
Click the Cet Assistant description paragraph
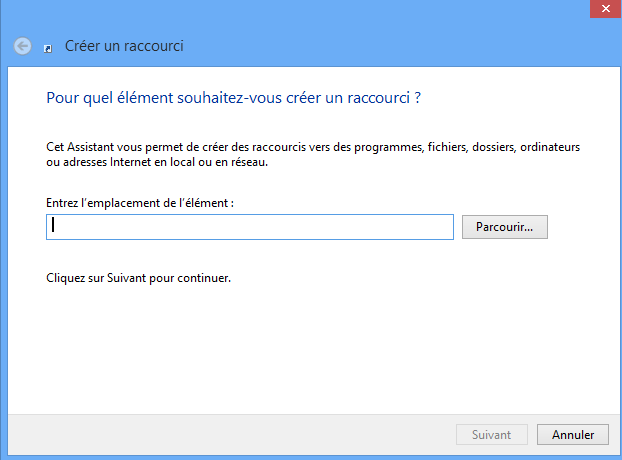pos(313,155)
